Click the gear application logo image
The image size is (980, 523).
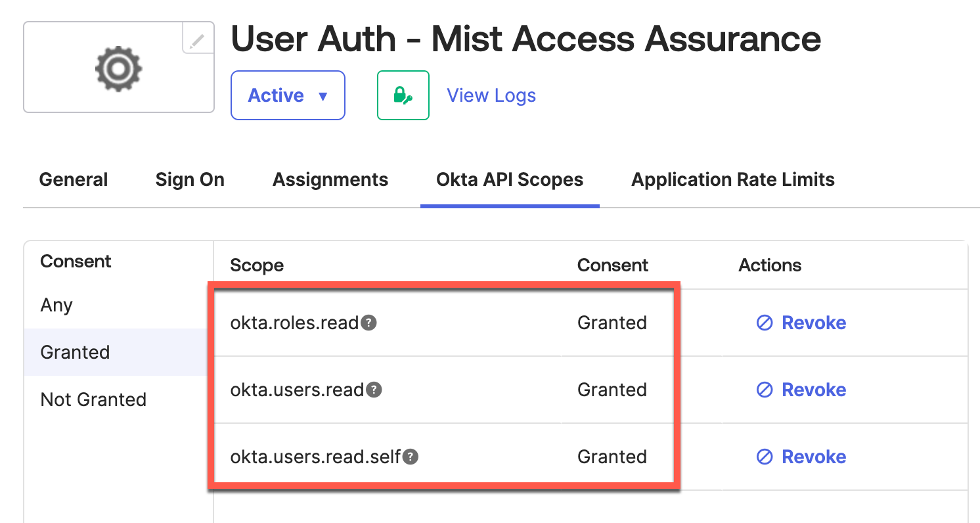119,68
